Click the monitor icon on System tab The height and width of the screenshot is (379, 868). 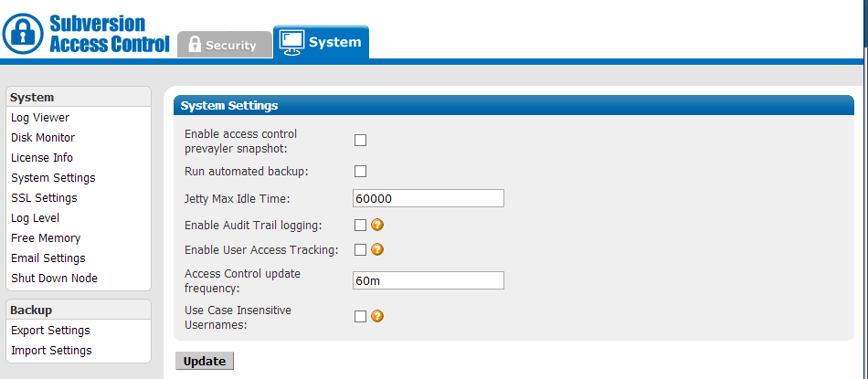tap(291, 43)
